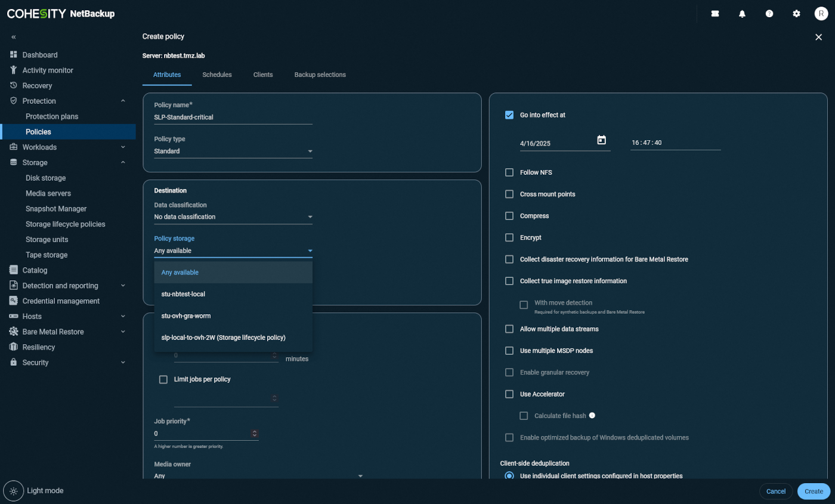This screenshot has width=835, height=504.
Task: Expand the Data classification dropdown
Action: 233,217
